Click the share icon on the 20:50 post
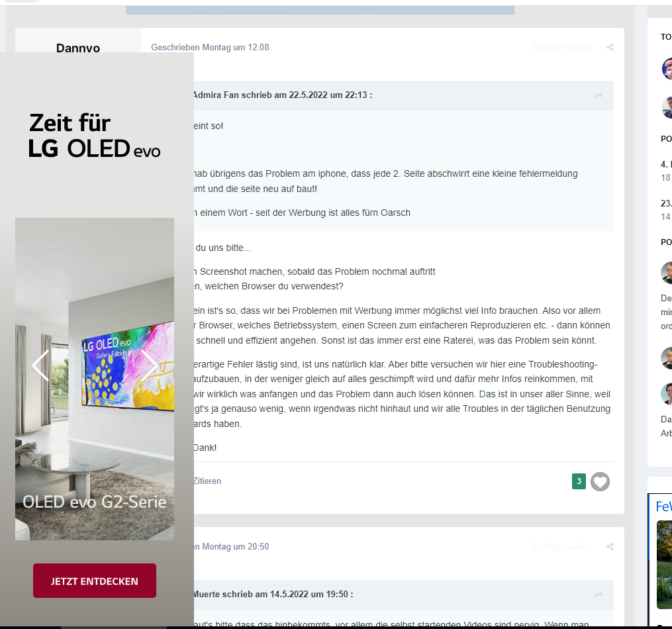 click(x=610, y=547)
